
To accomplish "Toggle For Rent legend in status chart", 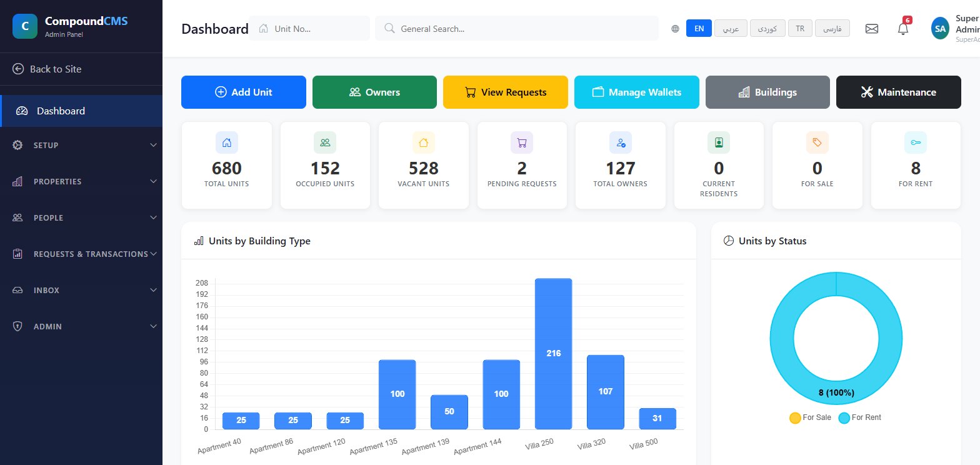I will (x=860, y=417).
